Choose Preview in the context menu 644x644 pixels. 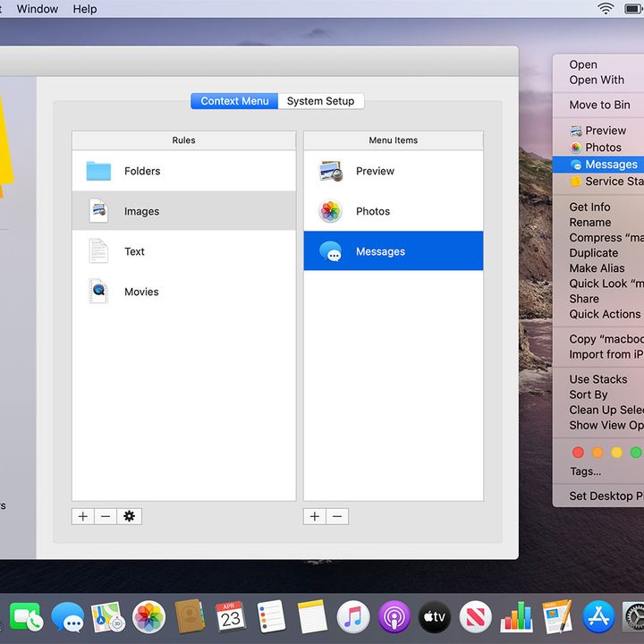pos(598,131)
